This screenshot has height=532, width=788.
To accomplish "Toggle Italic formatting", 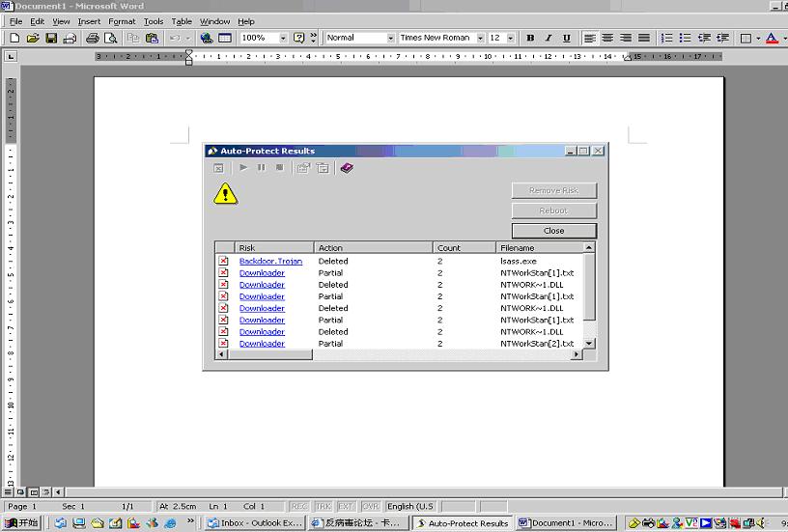I will point(549,39).
